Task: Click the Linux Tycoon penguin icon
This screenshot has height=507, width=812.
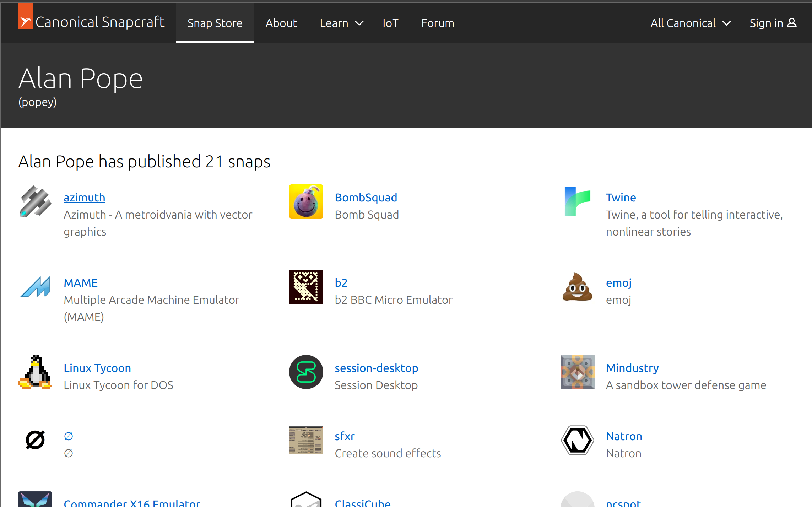Action: 35,372
